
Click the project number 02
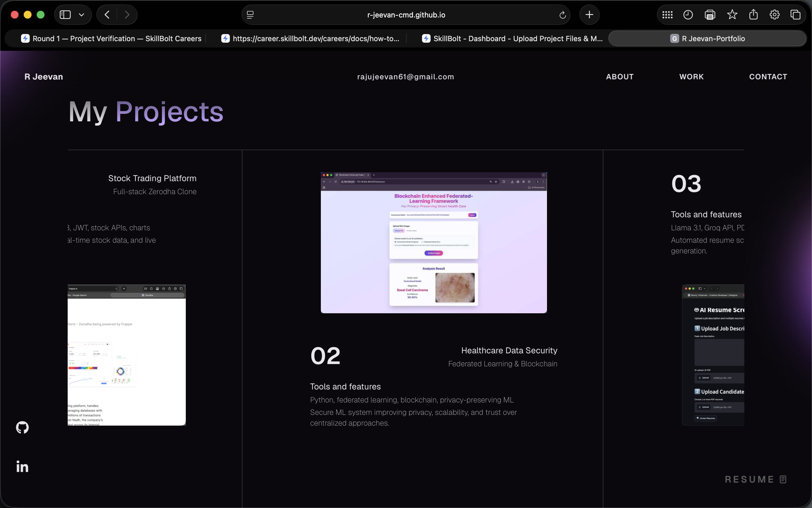click(x=325, y=356)
